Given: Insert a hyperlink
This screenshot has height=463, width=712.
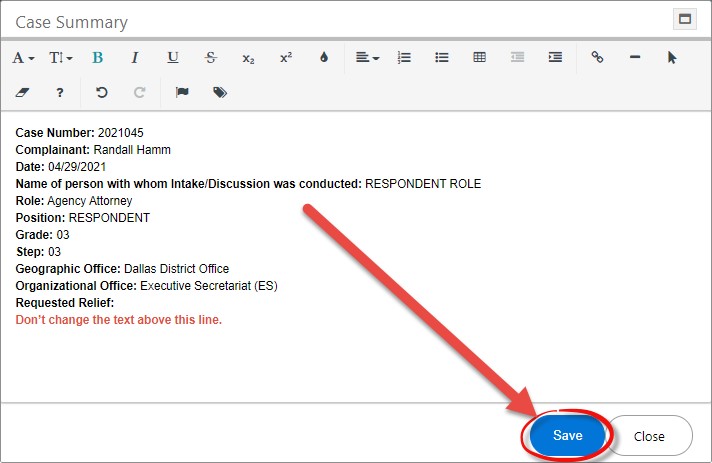Looking at the screenshot, I should [597, 57].
